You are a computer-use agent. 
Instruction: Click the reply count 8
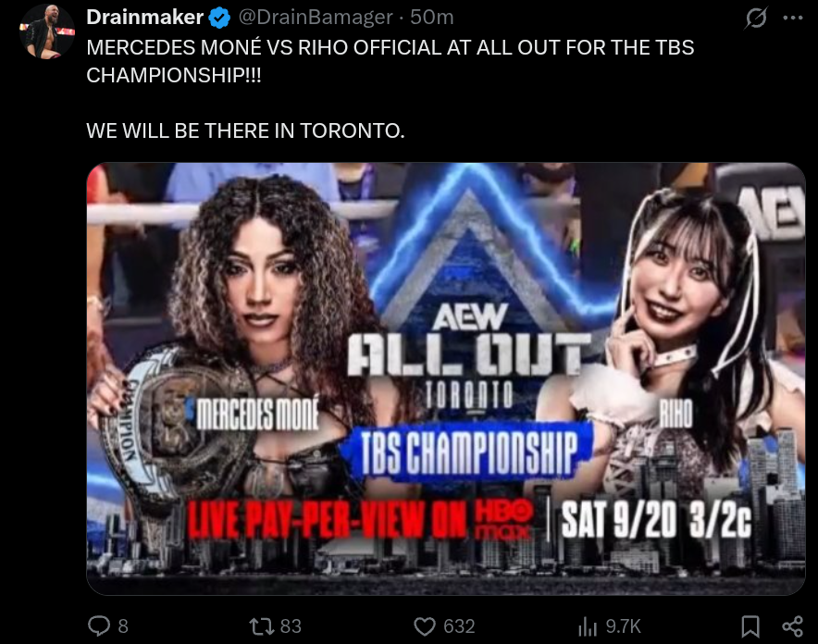[123, 626]
